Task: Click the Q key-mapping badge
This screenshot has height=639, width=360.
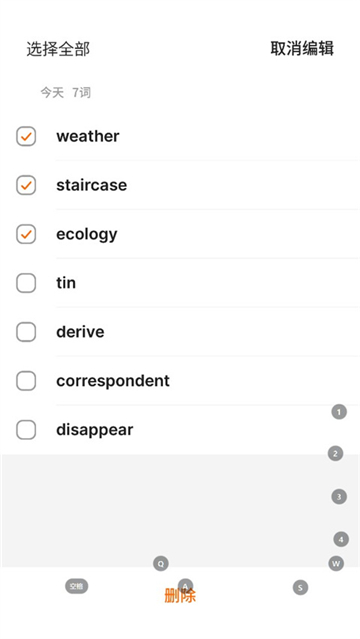Action: coord(161,564)
